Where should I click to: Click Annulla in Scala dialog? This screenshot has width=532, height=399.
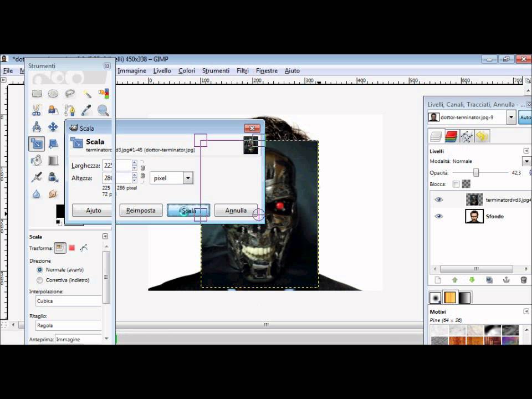click(236, 211)
